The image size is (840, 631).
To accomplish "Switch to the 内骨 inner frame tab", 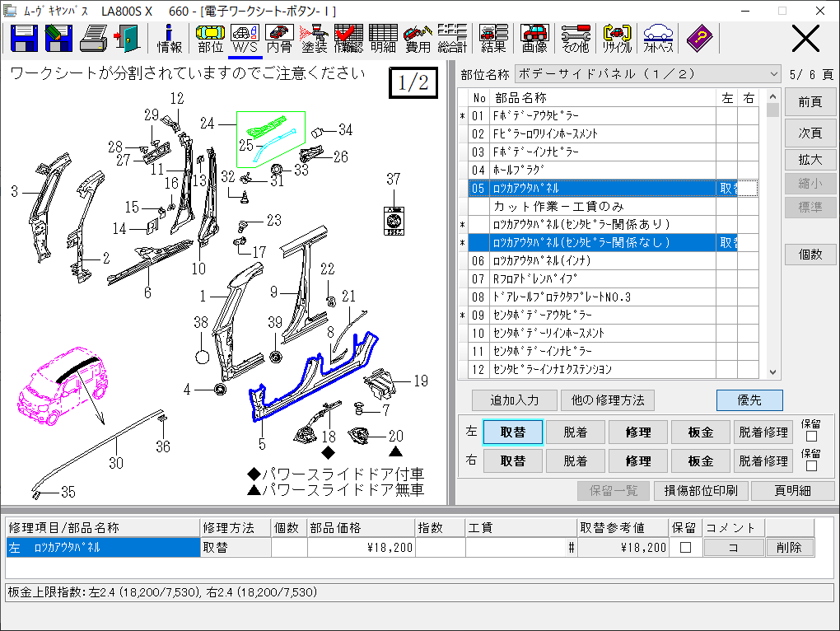I will [x=280, y=38].
